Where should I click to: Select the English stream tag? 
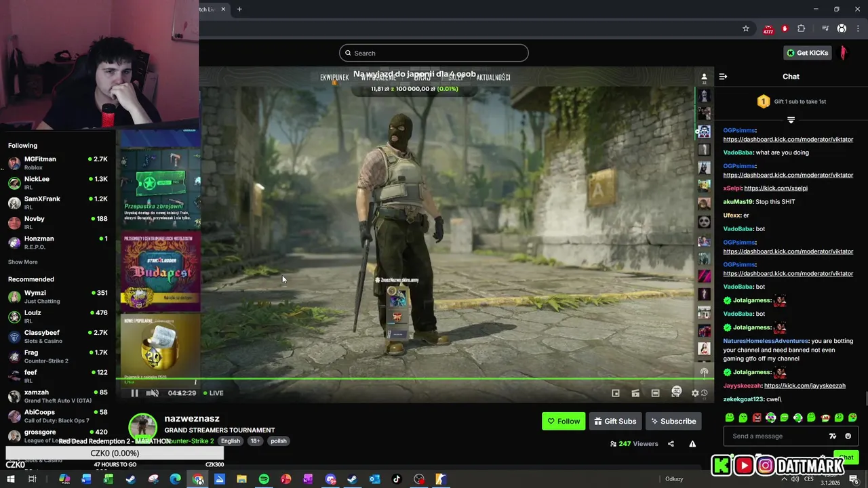coord(231,441)
